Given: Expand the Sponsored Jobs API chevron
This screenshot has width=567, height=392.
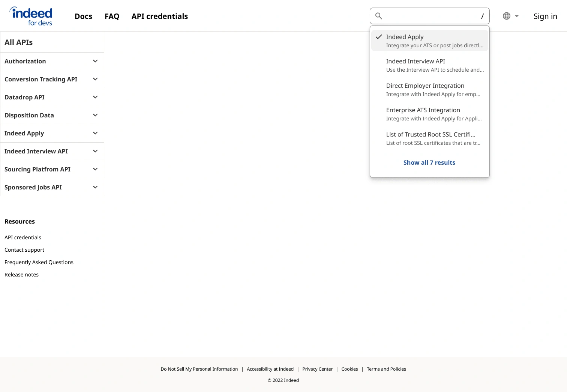Looking at the screenshot, I should (95, 187).
